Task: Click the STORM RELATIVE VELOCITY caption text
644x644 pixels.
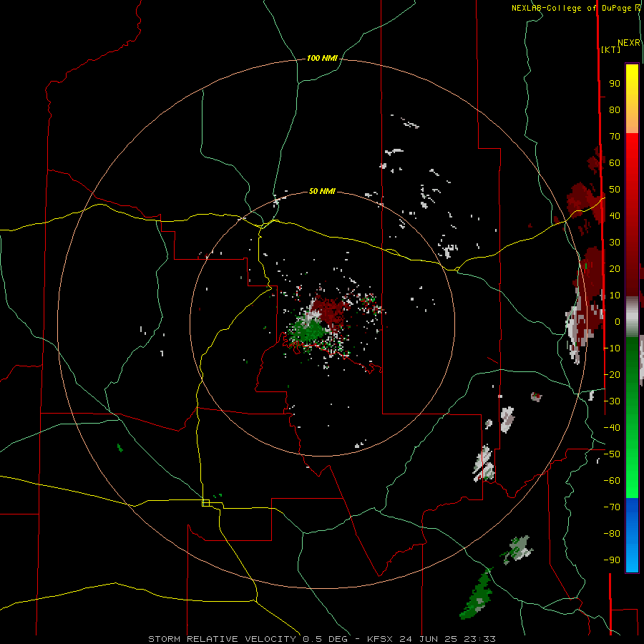Action: [222, 639]
